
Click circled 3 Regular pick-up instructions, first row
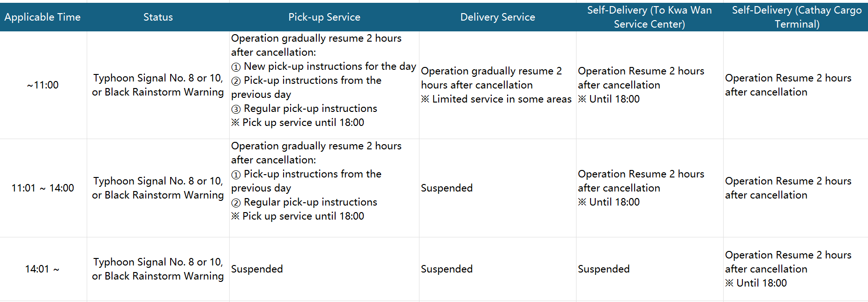click(x=304, y=109)
